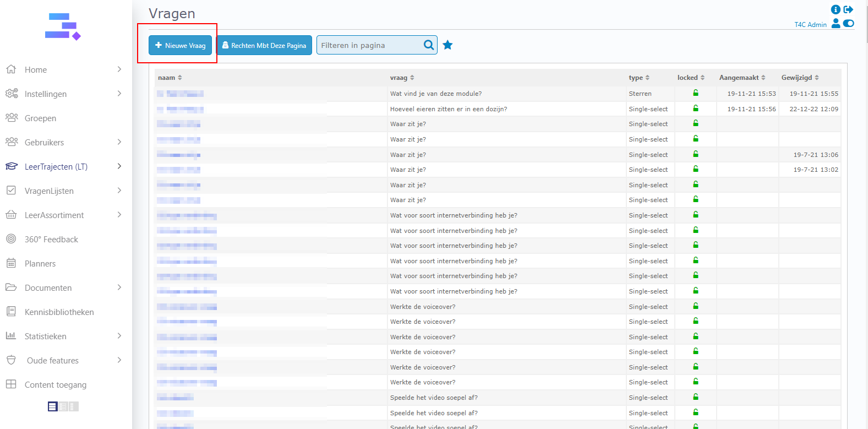Click the lock icon for 'Hoeveel eieren' row
The height and width of the screenshot is (429, 868).
coord(696,108)
